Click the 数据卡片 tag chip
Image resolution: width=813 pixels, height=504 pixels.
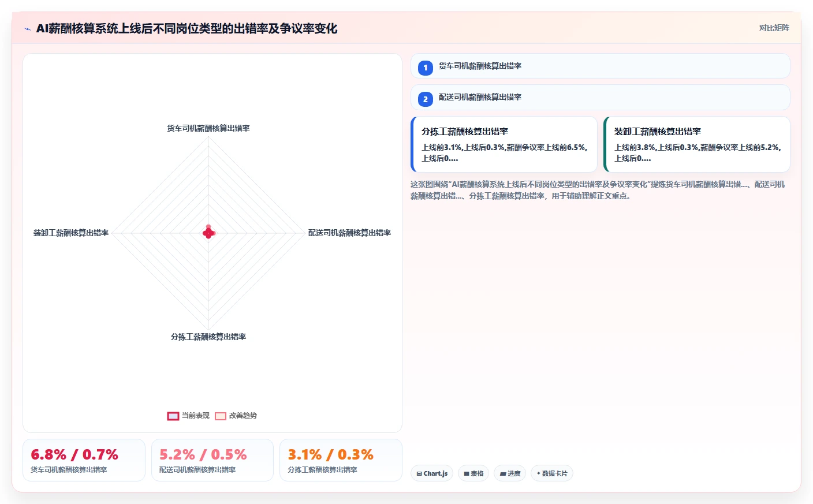pos(552,473)
